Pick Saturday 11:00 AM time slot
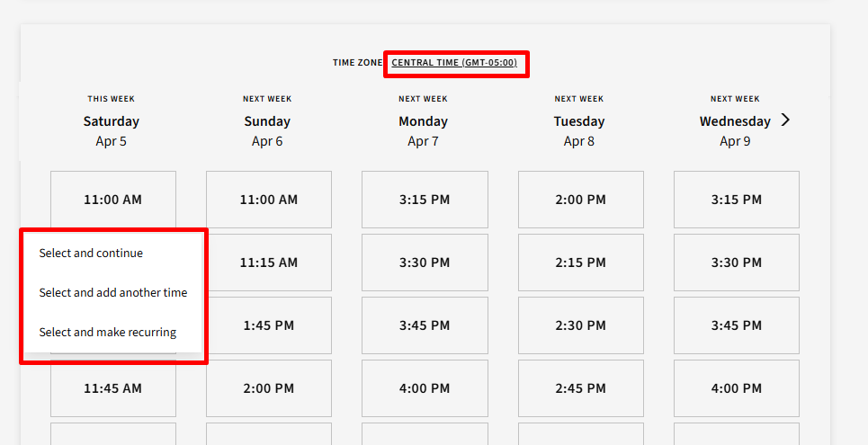The image size is (868, 445). pyautogui.click(x=112, y=200)
